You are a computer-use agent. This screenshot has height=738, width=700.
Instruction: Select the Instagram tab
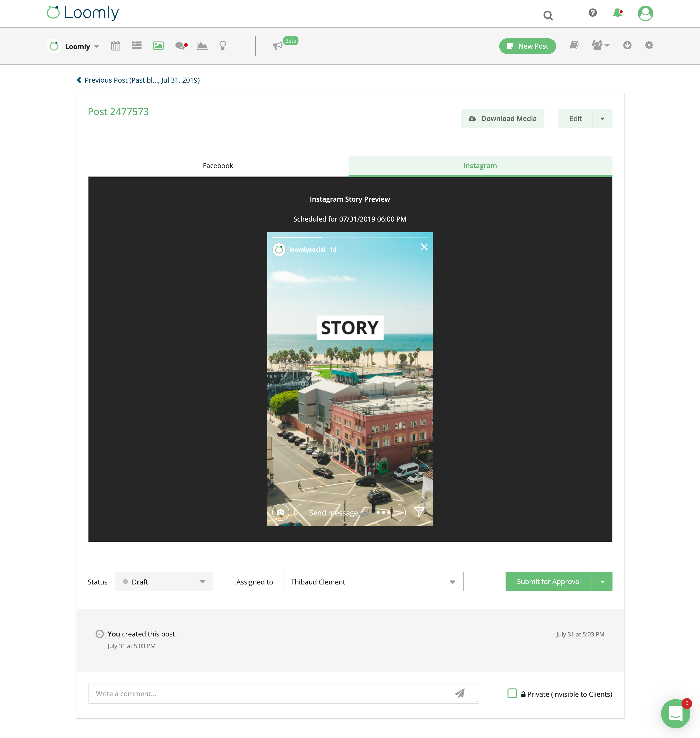click(x=480, y=166)
